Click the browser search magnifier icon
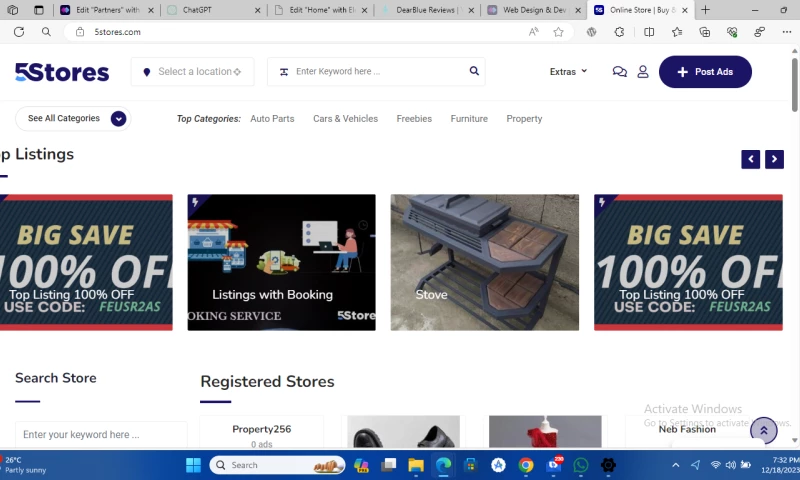The image size is (800, 480). 46,32
